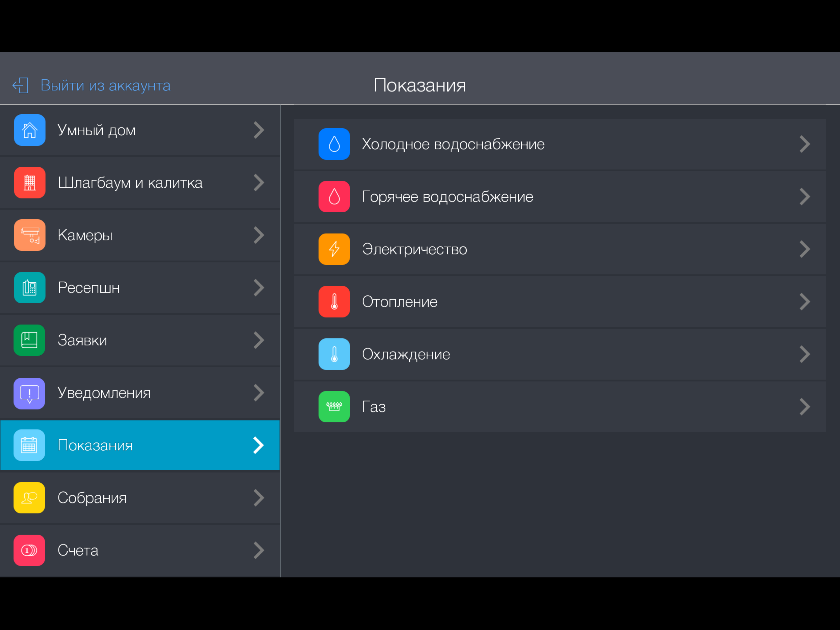
Task: Open Камеры via its chevron arrow
Action: [259, 235]
